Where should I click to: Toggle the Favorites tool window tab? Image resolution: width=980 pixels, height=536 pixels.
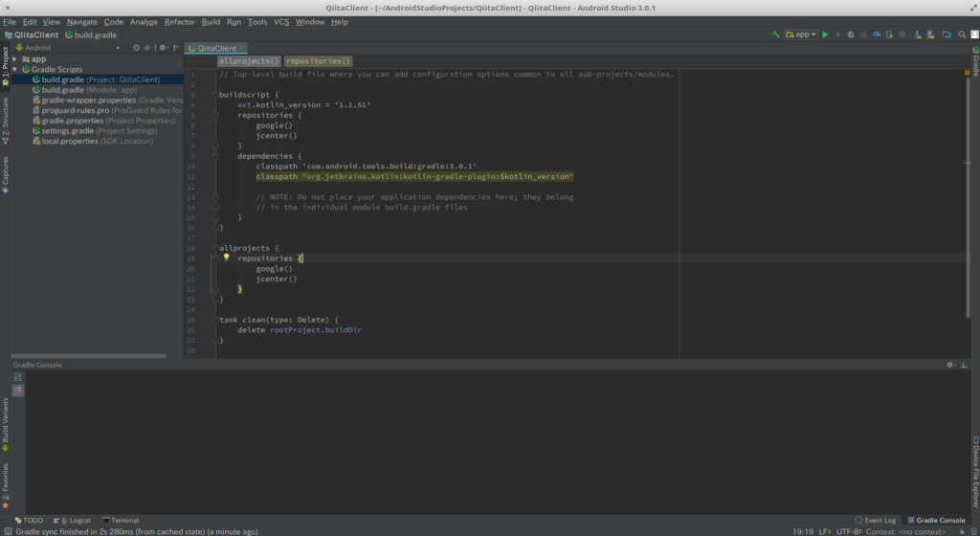5,486
